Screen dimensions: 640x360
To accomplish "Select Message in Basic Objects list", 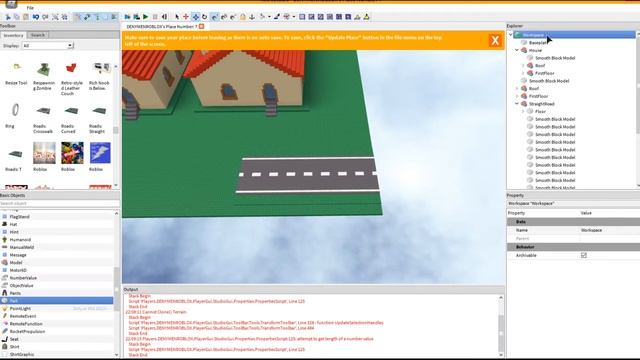I will coord(57,255).
